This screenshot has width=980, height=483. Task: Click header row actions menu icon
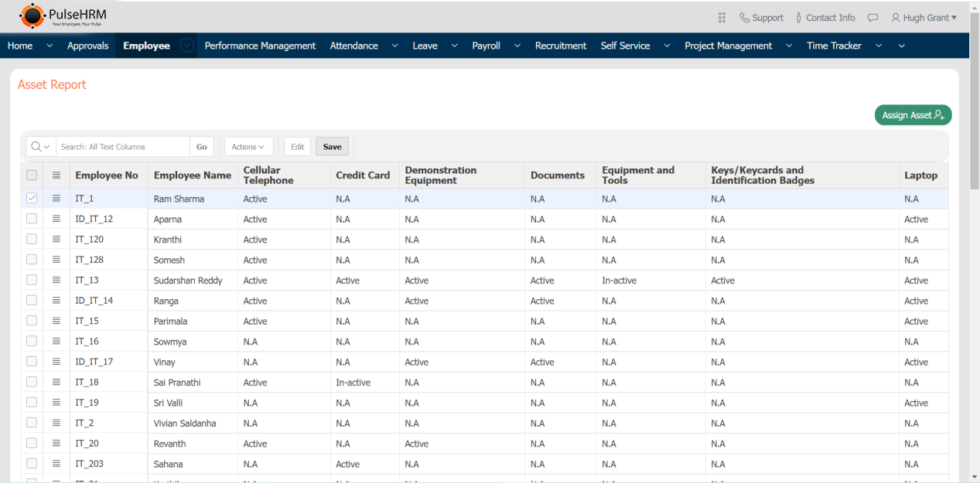56,175
